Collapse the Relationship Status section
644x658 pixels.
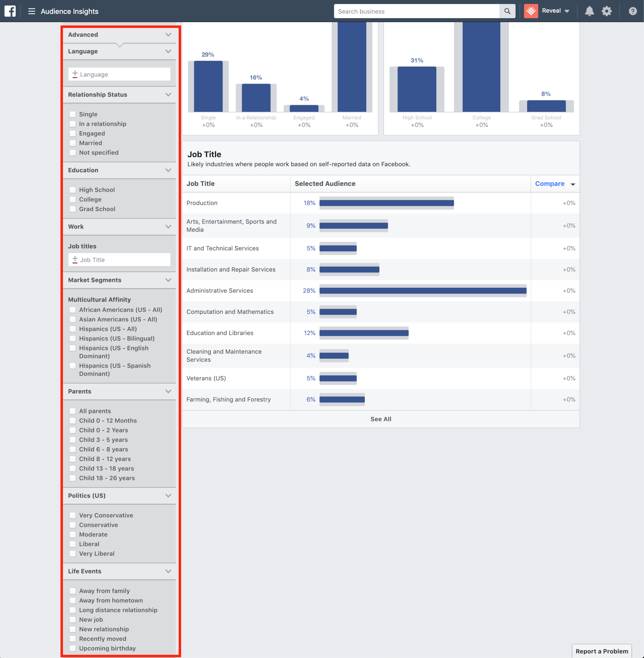168,95
